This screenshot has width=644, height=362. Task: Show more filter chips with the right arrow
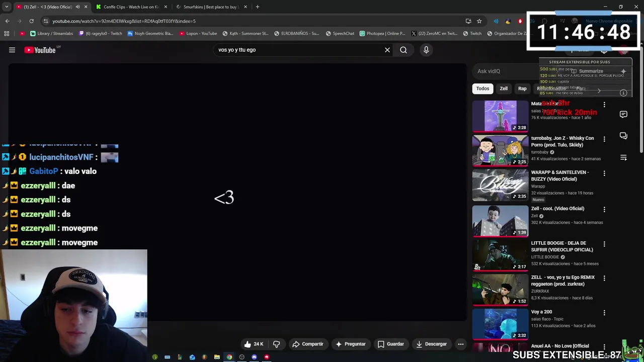(x=599, y=91)
